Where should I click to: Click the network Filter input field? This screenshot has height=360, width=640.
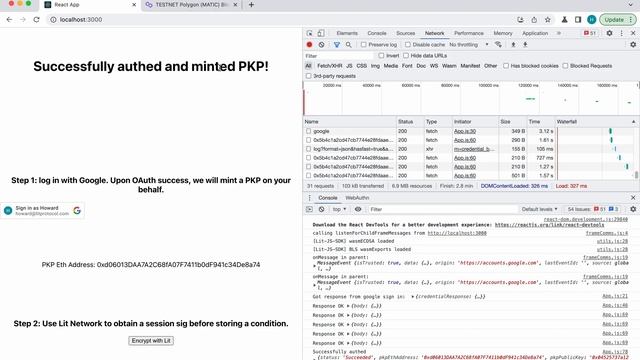(x=339, y=56)
